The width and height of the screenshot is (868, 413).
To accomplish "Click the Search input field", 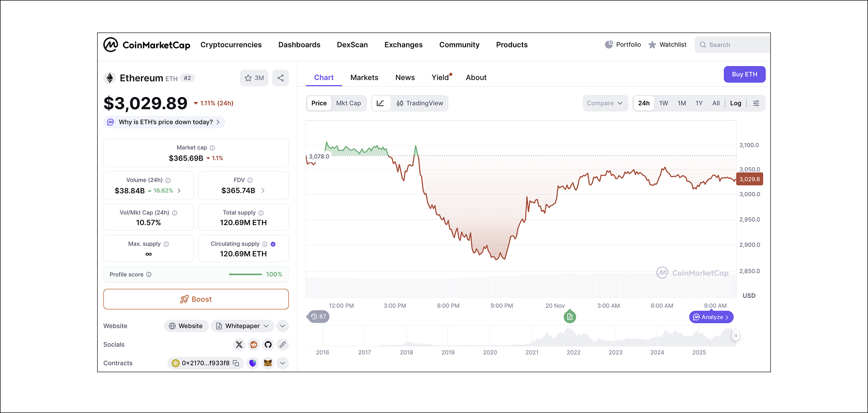I will coord(733,45).
